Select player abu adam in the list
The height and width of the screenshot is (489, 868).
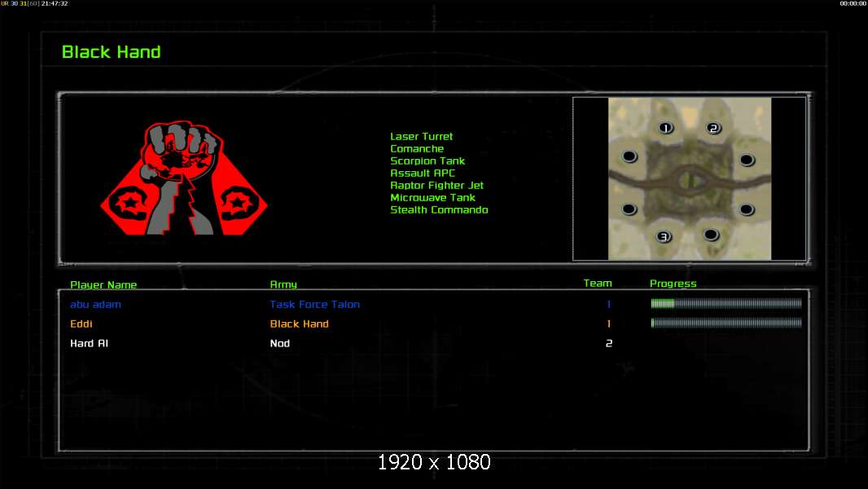tap(95, 304)
